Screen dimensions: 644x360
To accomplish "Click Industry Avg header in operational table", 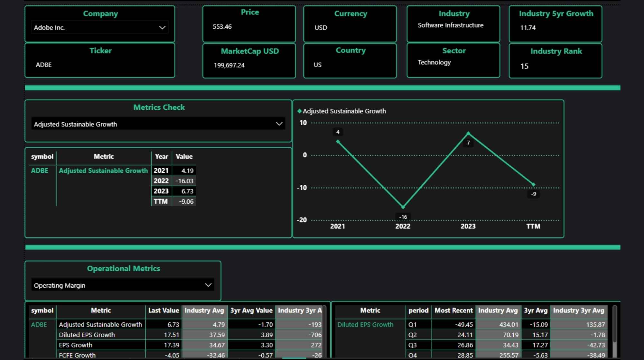I will (x=204, y=310).
